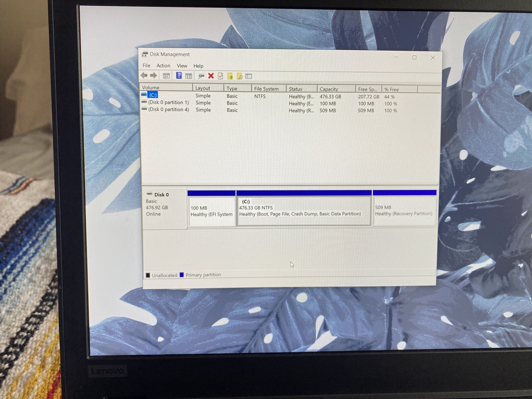Screen dimensions: 532x399
Task: Click the blue Primary partition legend swatch
Action: (x=182, y=275)
